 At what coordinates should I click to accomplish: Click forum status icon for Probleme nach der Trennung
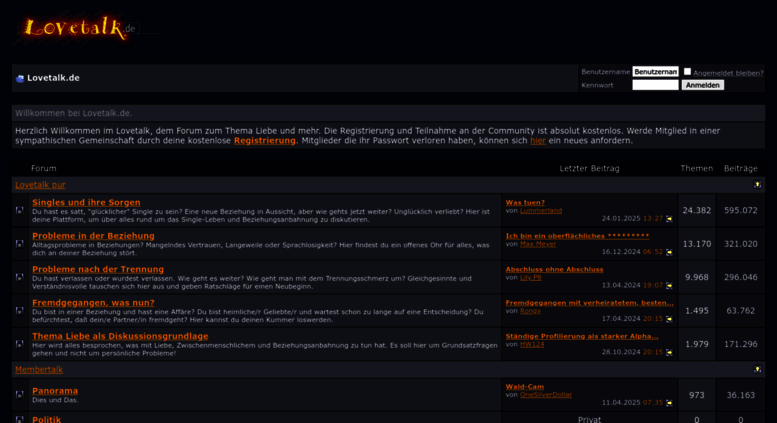pyautogui.click(x=20, y=277)
